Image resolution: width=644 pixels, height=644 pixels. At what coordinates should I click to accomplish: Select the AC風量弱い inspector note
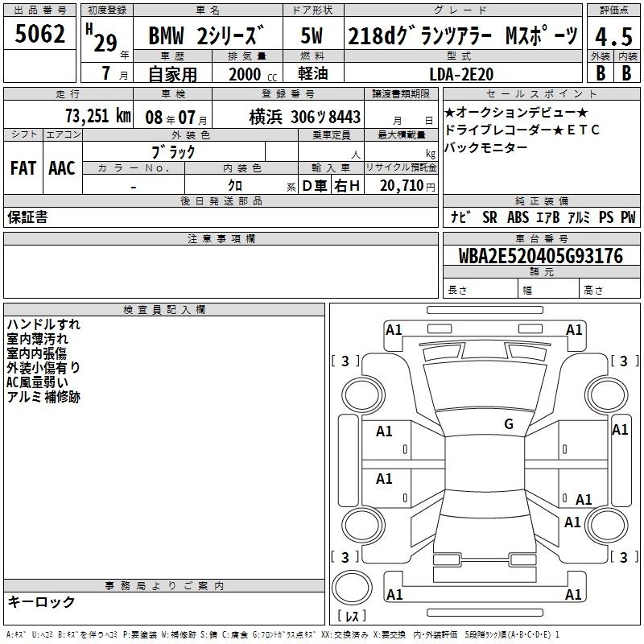[x=37, y=382]
